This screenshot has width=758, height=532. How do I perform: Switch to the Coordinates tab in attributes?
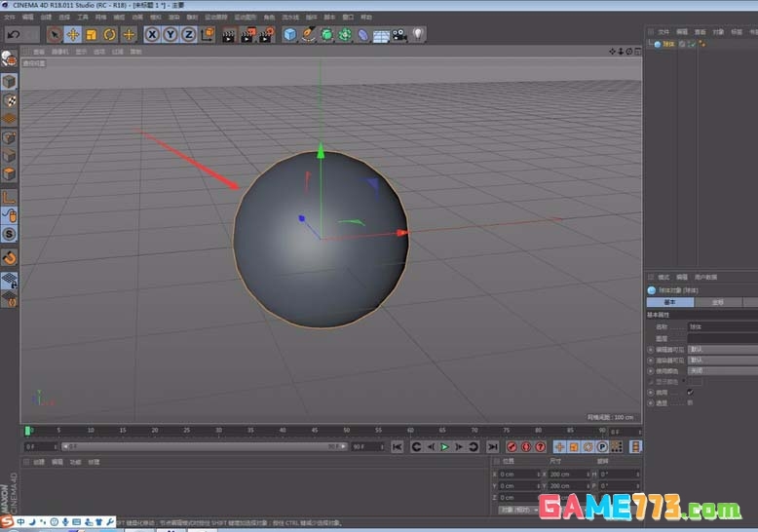click(x=719, y=302)
